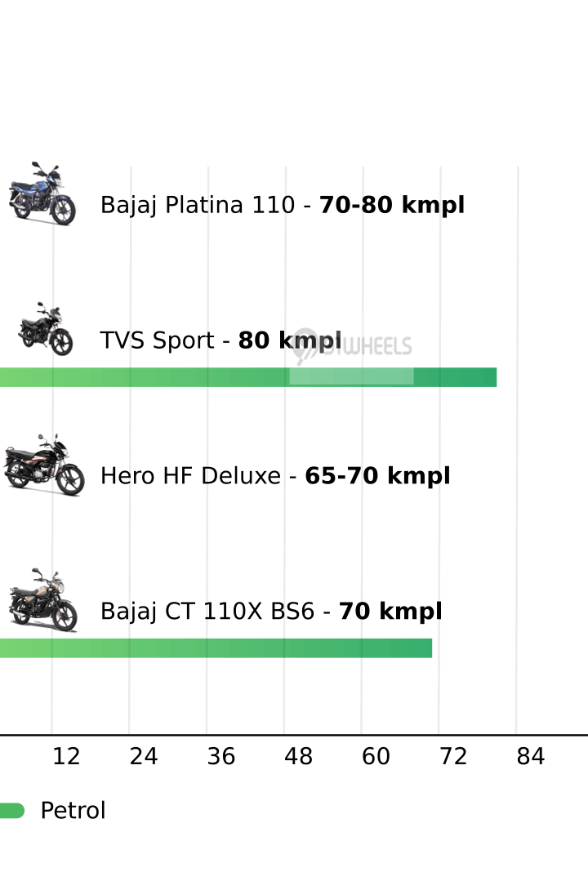Click the green Bajaj CT 110X mileage bar

(x=212, y=648)
